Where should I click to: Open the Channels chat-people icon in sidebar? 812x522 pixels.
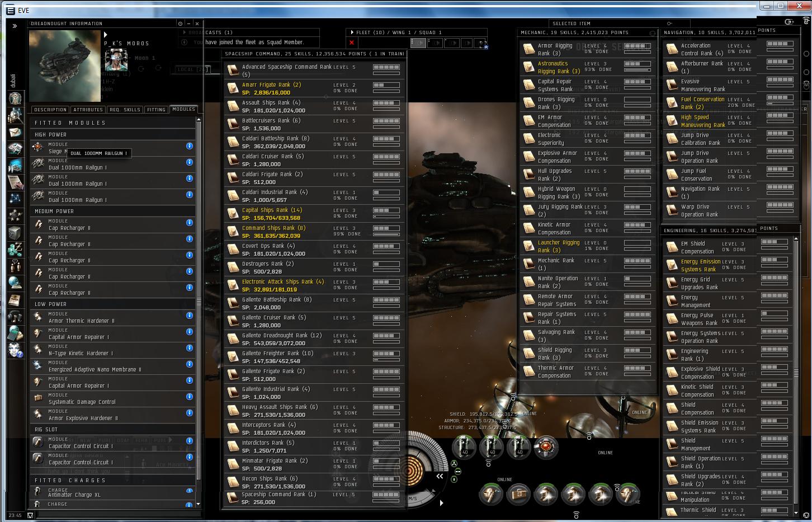(15, 266)
